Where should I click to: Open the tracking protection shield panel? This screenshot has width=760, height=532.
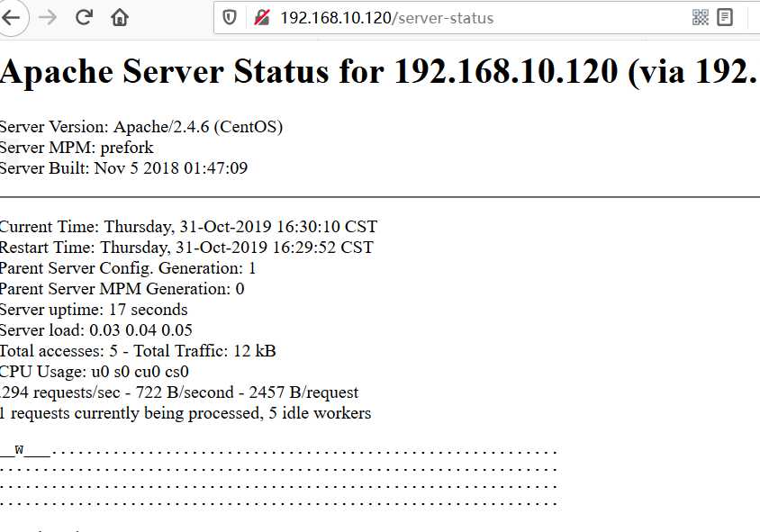pos(230,18)
